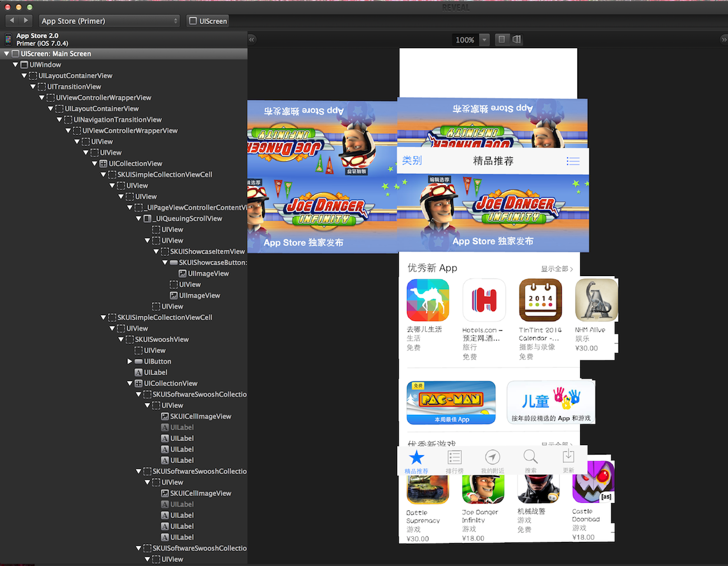
Task: Click the 优秀新 App section heading
Action: [x=432, y=268]
